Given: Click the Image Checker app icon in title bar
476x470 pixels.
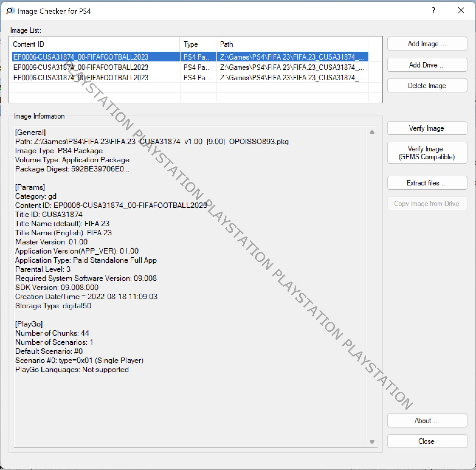Looking at the screenshot, I should [x=10, y=11].
